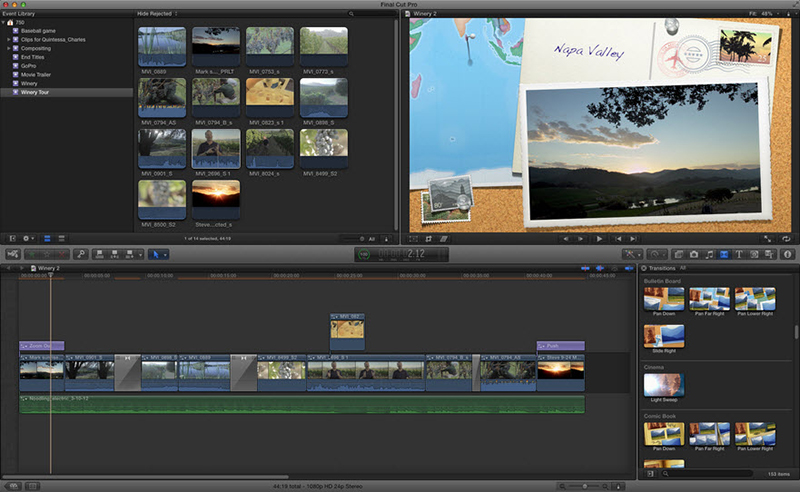This screenshot has height=492, width=800.
Task: Mark clip as rejected with red X
Action: (62, 255)
